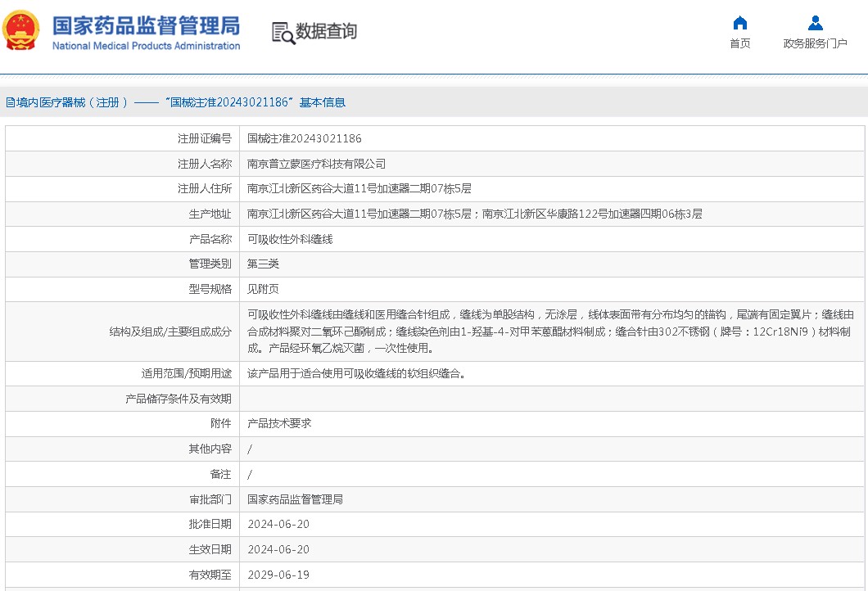Select expiry date 2029-06-19
This screenshot has height=591, width=868.
coord(278,575)
